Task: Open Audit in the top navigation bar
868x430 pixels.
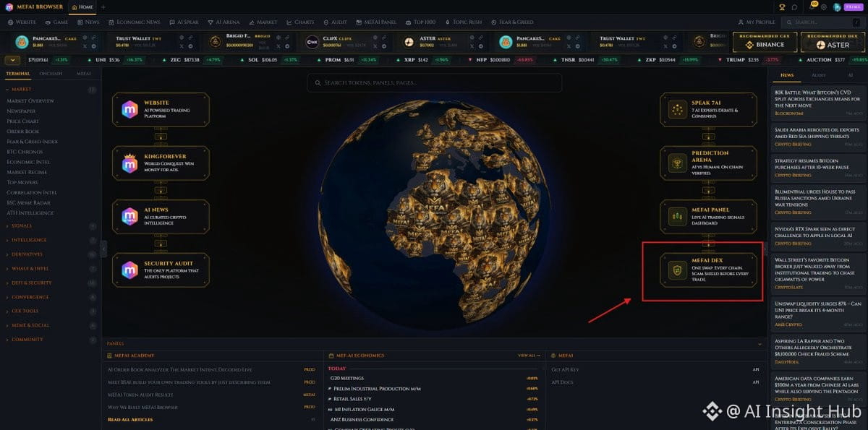Action: [336, 22]
